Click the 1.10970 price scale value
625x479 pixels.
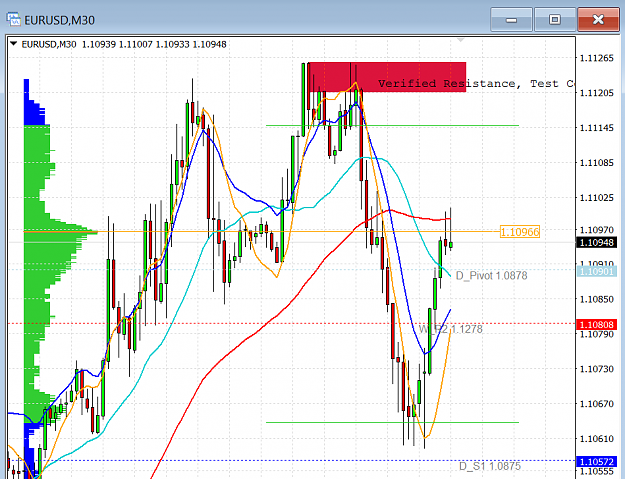(x=596, y=230)
